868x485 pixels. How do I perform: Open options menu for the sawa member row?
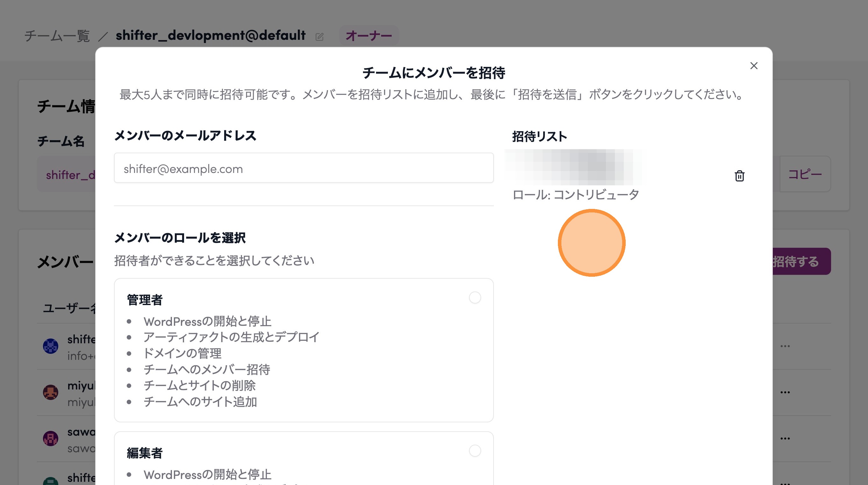(x=785, y=439)
